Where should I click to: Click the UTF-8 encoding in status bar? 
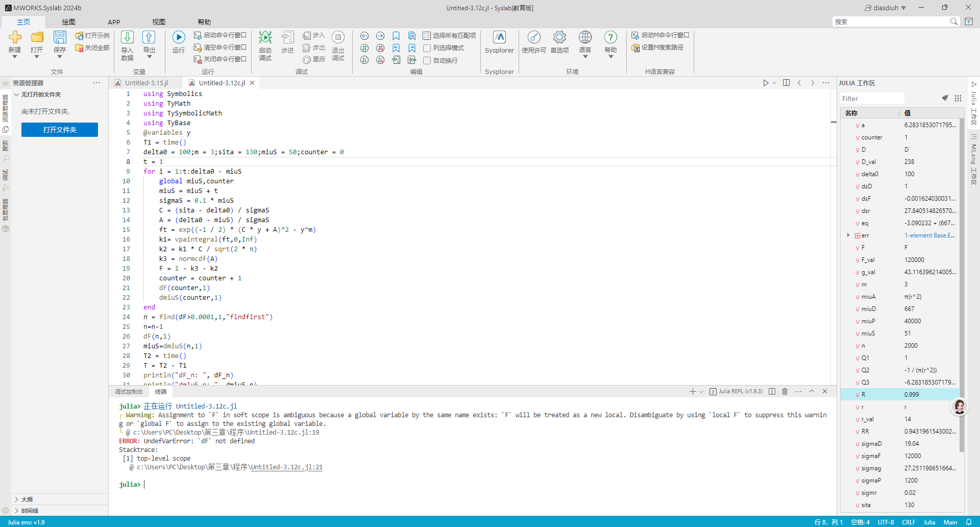pyautogui.click(x=886, y=522)
